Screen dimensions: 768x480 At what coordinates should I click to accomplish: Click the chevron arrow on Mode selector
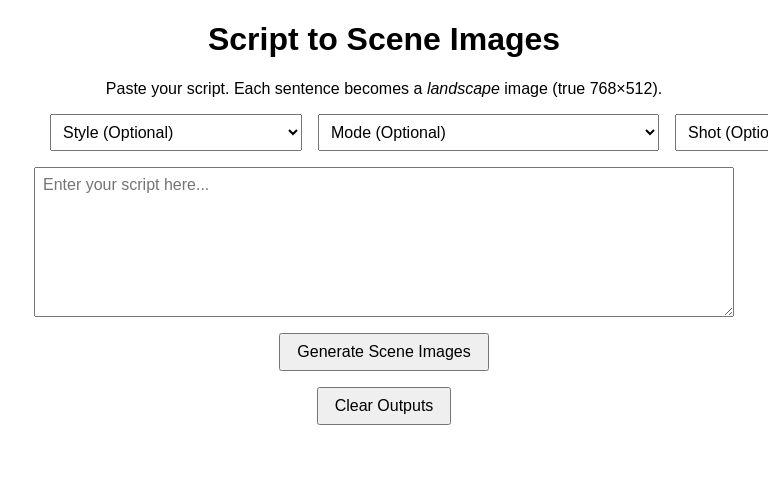click(x=649, y=133)
